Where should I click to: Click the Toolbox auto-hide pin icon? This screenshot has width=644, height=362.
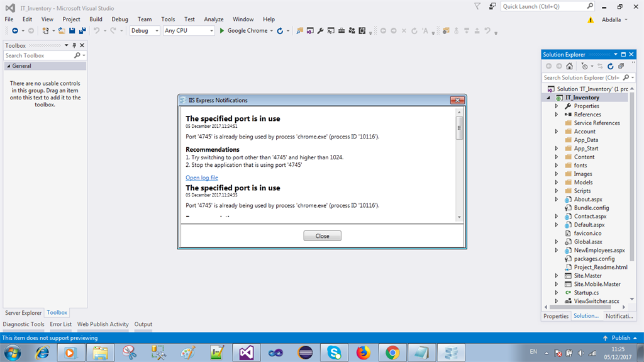pos(74,45)
